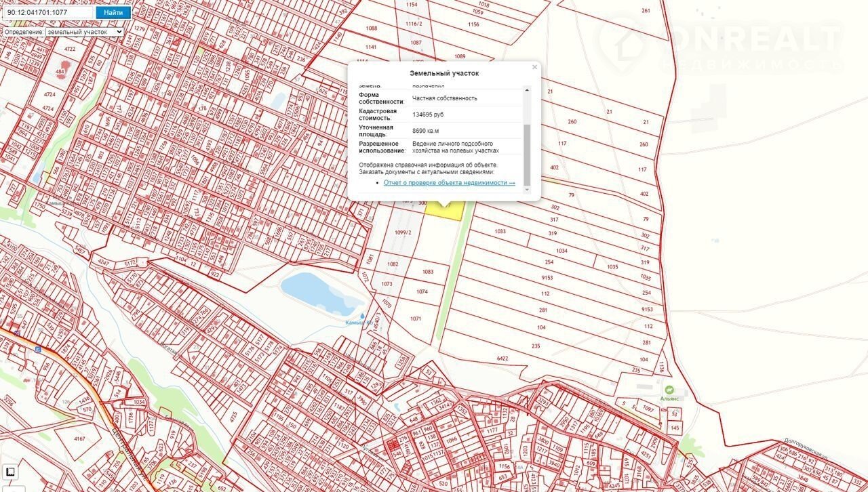Select parcel 4722 on the map
The width and height of the screenshot is (868, 492).
(70, 49)
